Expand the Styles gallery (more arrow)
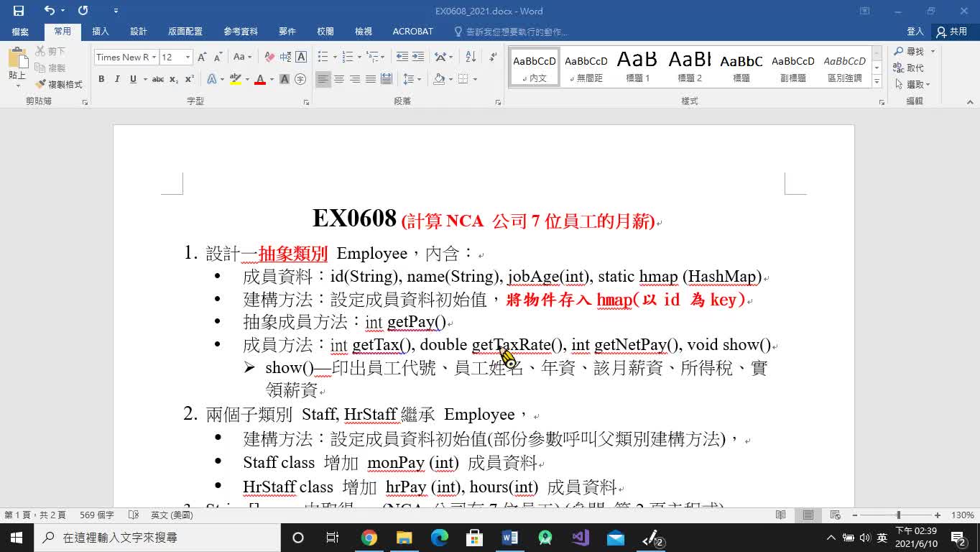This screenshot has width=980, height=552. [x=877, y=82]
